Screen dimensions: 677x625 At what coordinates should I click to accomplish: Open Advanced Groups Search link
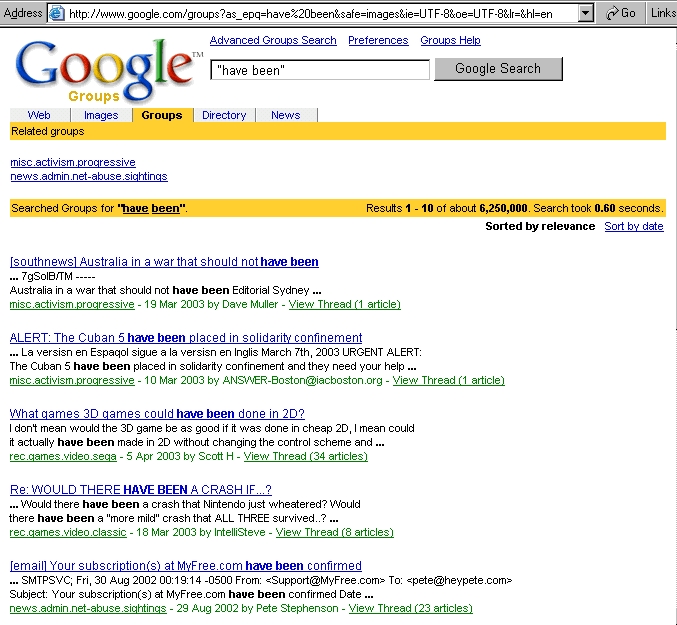pyautogui.click(x=273, y=40)
